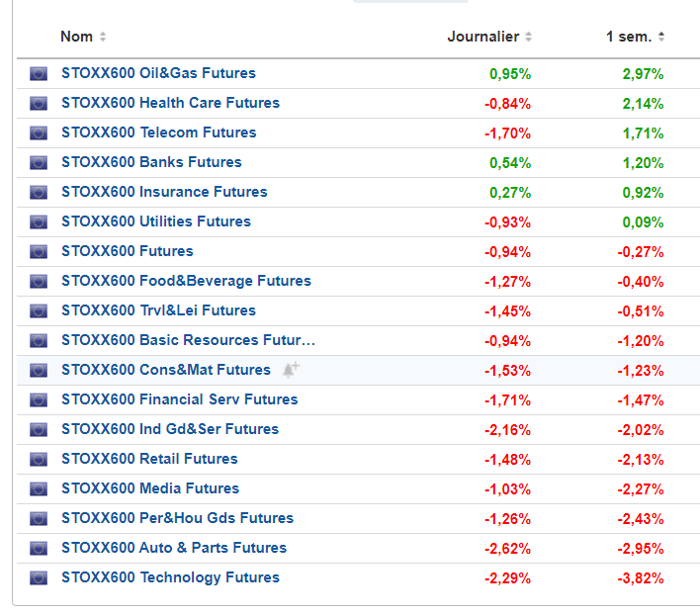This screenshot has width=700, height=616.
Task: Open STOXX600 Ind Gd&Ser Futures link
Action: 170,429
